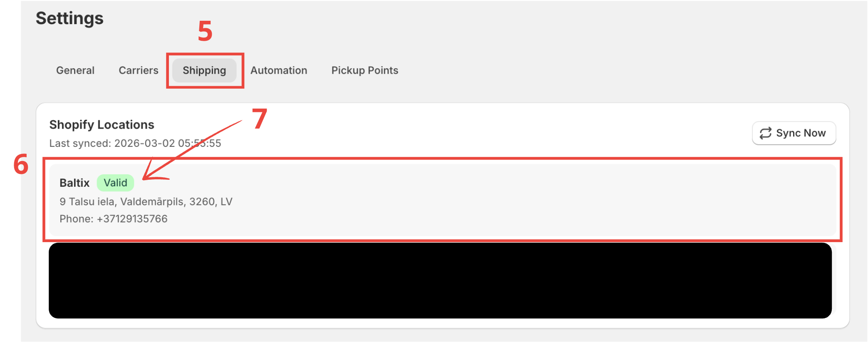This screenshot has height=342, width=868.
Task: Select the Baltix location name
Action: pos(74,183)
